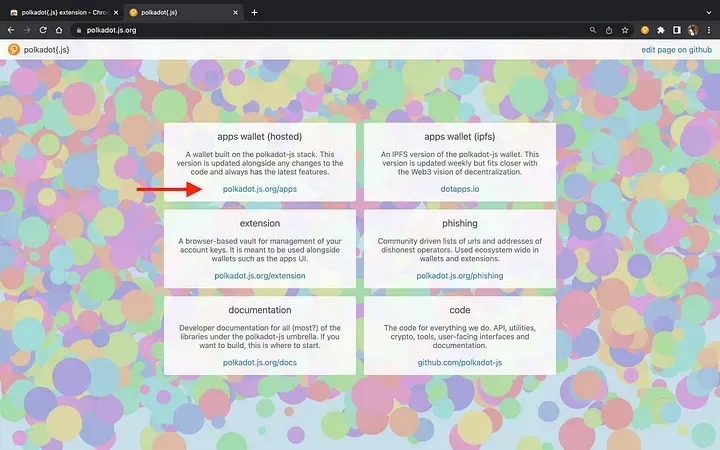Click the IPFS wallet description paragraph

[460, 163]
